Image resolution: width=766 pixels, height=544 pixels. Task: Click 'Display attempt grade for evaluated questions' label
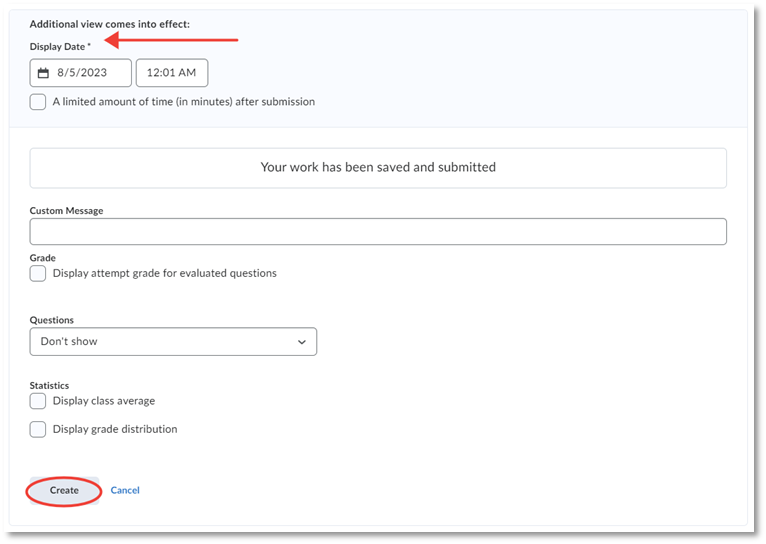pos(164,273)
